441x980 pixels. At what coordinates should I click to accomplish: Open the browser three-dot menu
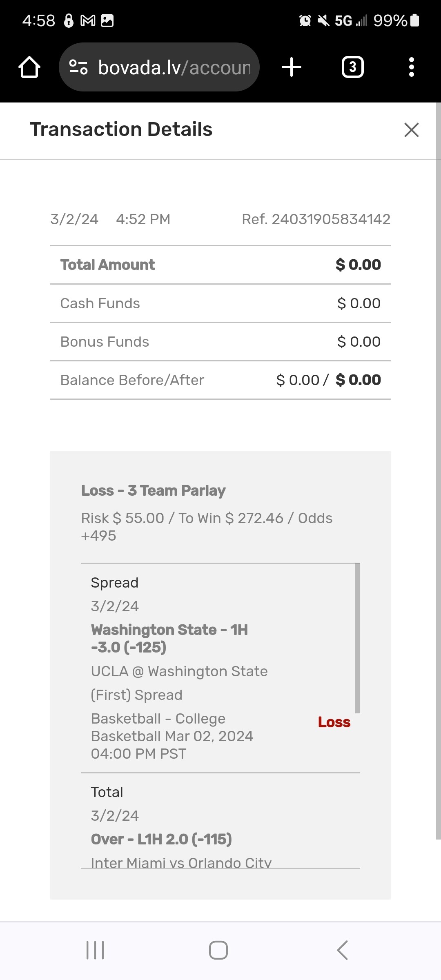[x=411, y=67]
